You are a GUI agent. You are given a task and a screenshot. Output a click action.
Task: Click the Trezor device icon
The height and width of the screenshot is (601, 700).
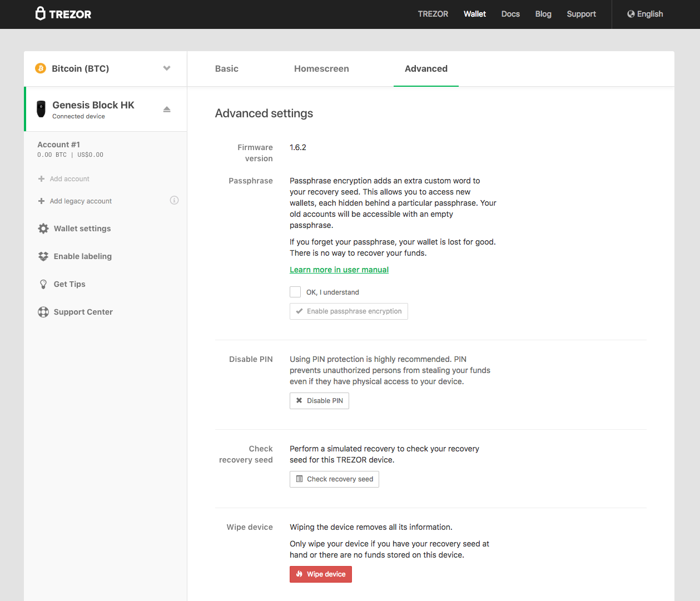point(41,109)
